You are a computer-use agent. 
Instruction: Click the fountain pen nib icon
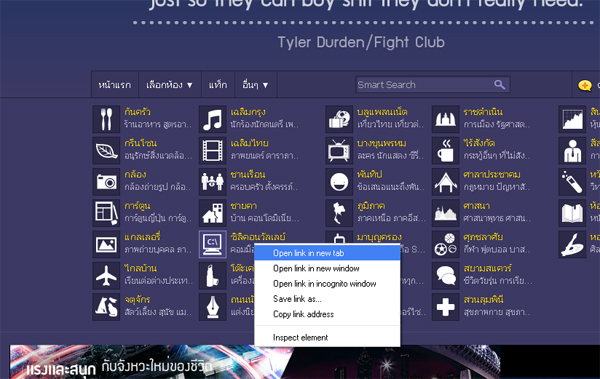[213, 307]
